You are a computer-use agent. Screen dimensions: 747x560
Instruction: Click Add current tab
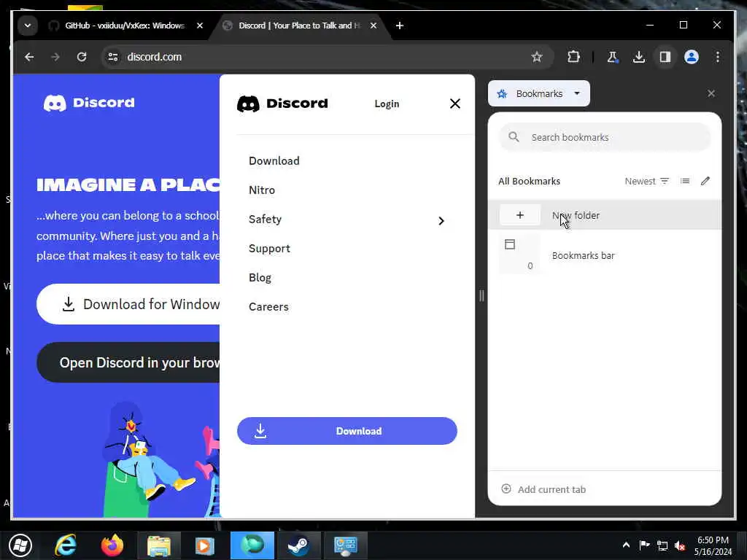point(543,489)
